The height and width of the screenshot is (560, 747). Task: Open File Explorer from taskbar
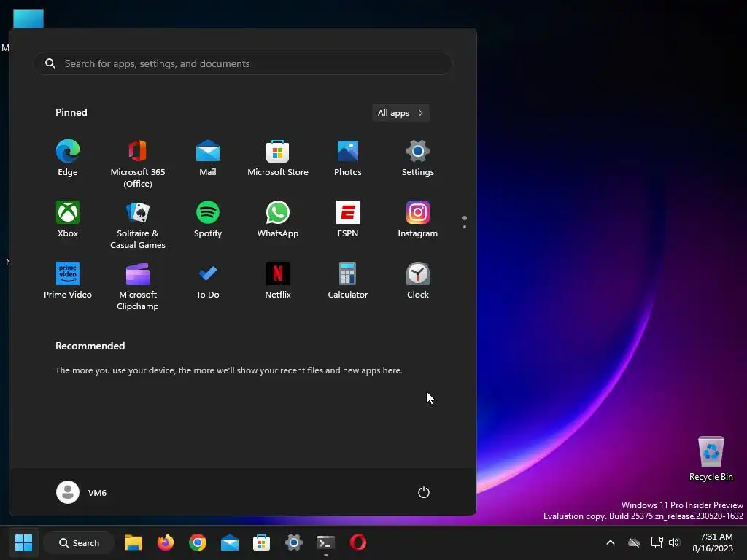point(133,542)
